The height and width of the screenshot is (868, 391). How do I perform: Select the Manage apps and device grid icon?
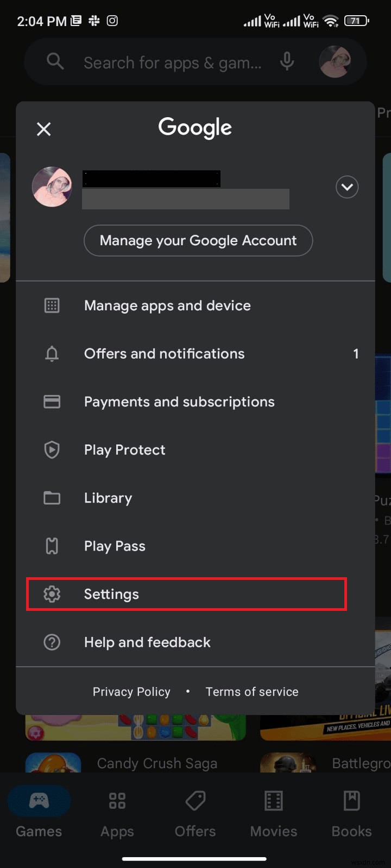pos(52,305)
